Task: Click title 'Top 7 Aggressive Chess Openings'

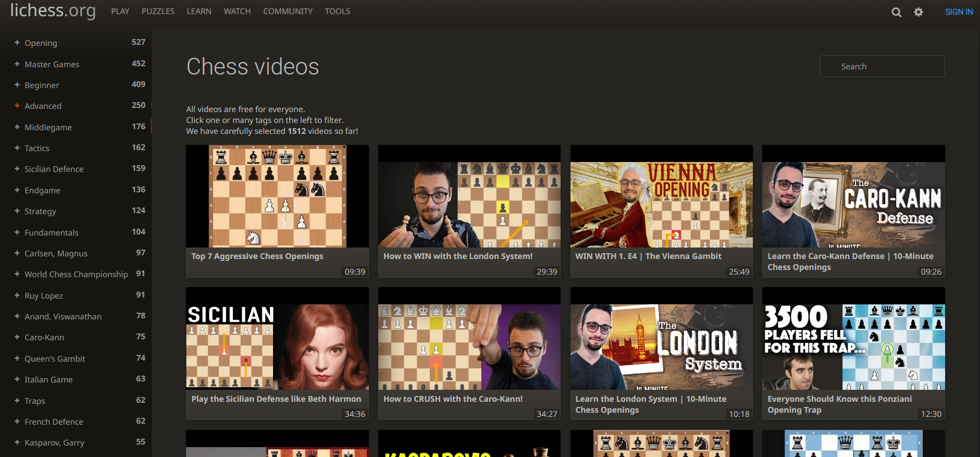Action: (257, 256)
